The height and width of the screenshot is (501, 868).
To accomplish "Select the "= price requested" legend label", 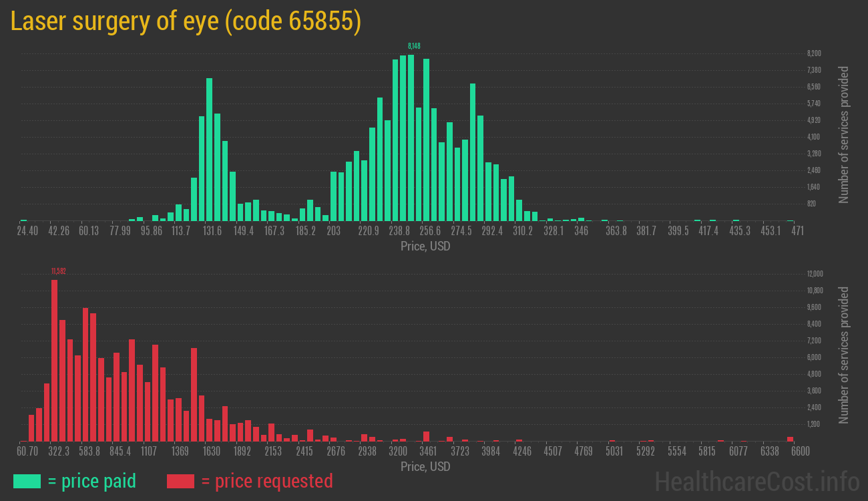I will click(266, 481).
